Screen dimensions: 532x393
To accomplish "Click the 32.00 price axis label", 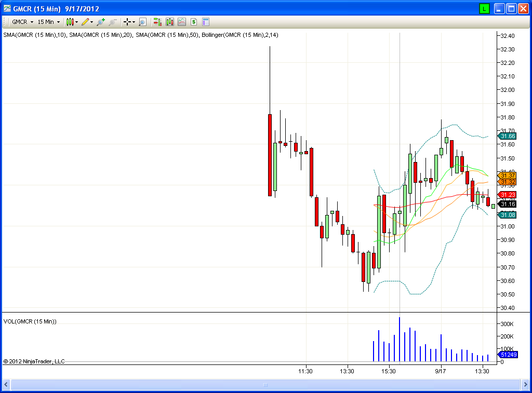I will click(x=508, y=90).
